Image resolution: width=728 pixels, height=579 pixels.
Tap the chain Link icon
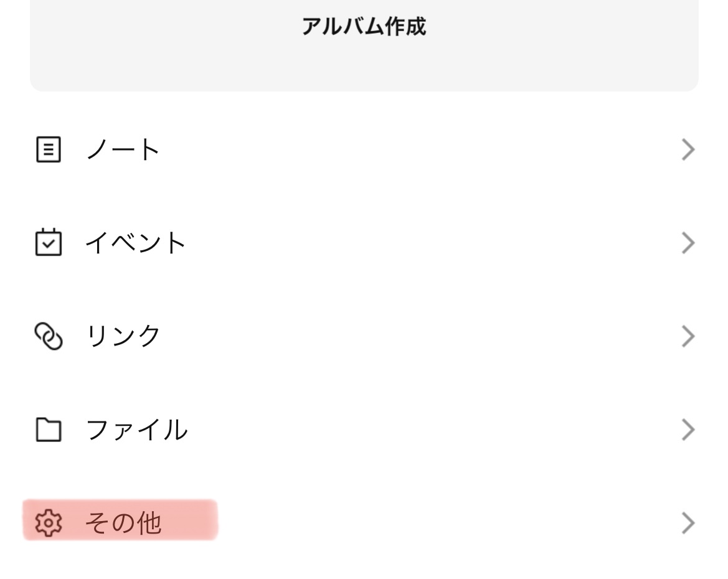49,336
